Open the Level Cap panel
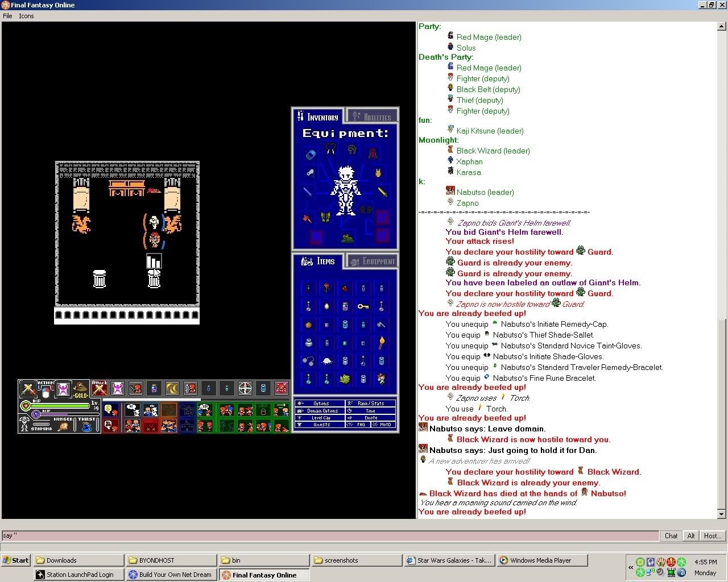 tap(320, 418)
